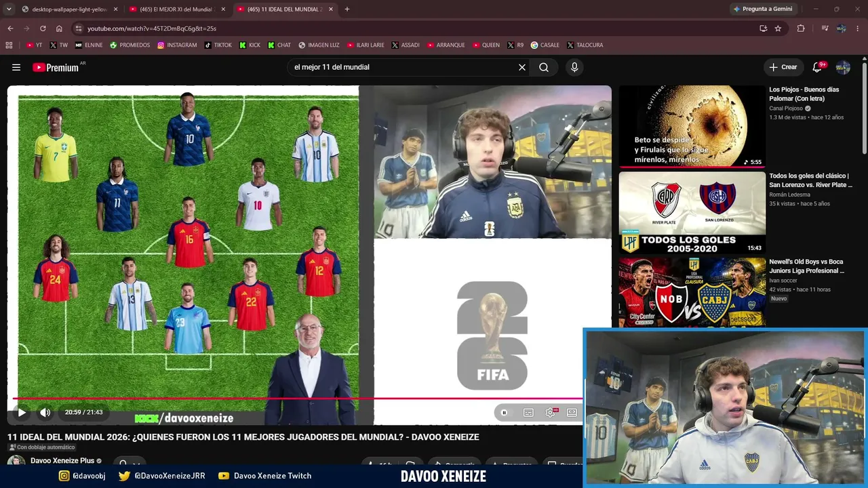This screenshot has width=868, height=488.
Task: Open Los Piojos Buenos días Palomar thumbnail
Action: click(x=692, y=127)
